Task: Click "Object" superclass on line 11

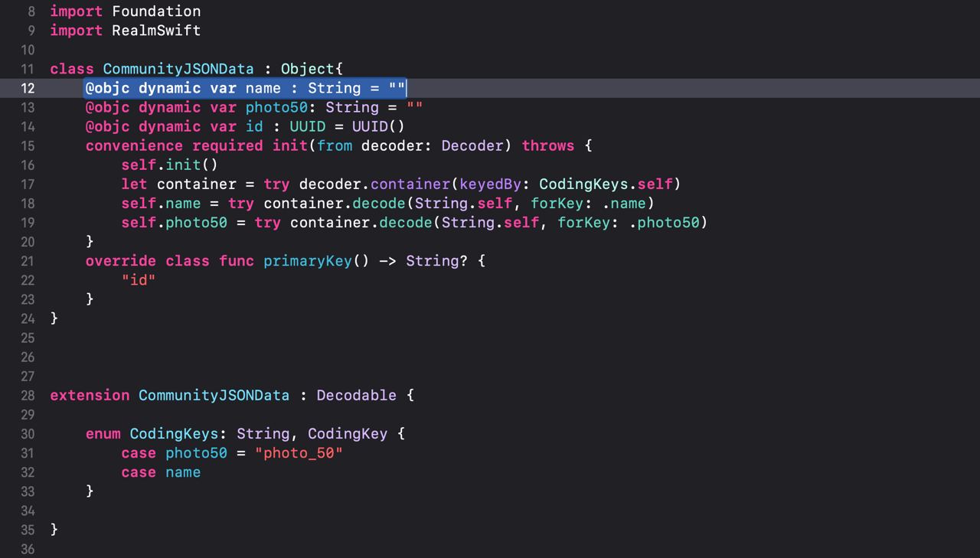Action: coord(308,69)
